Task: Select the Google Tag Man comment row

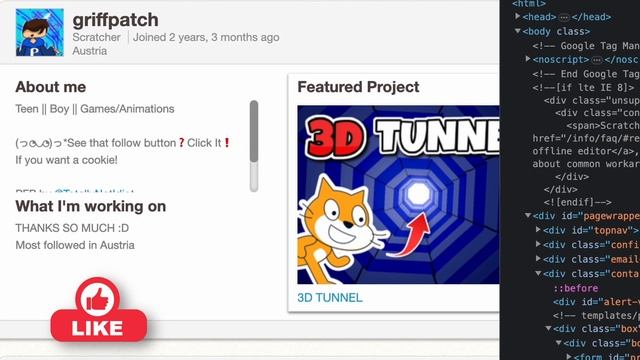Action: tap(586, 46)
